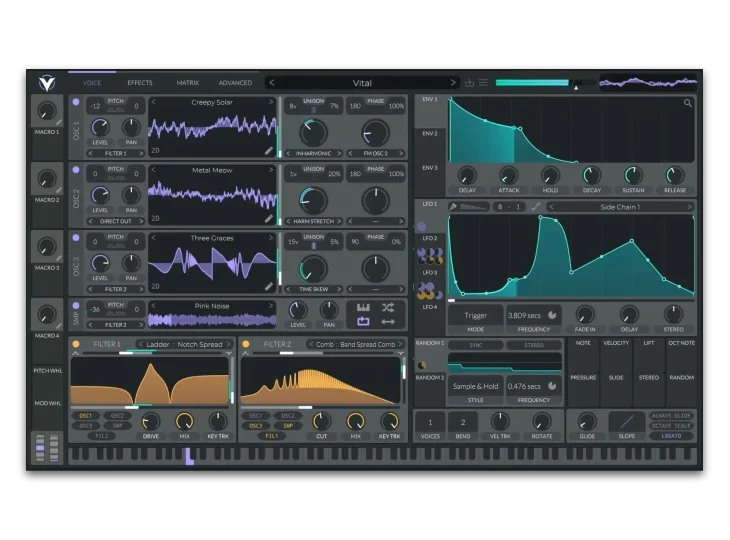Click the LEGATO button
Viewport: 730px width, 540px height.
671,436
